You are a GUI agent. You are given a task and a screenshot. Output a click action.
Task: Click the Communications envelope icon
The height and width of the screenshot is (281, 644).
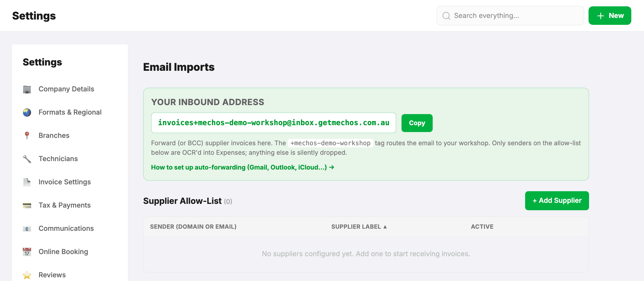click(27, 229)
